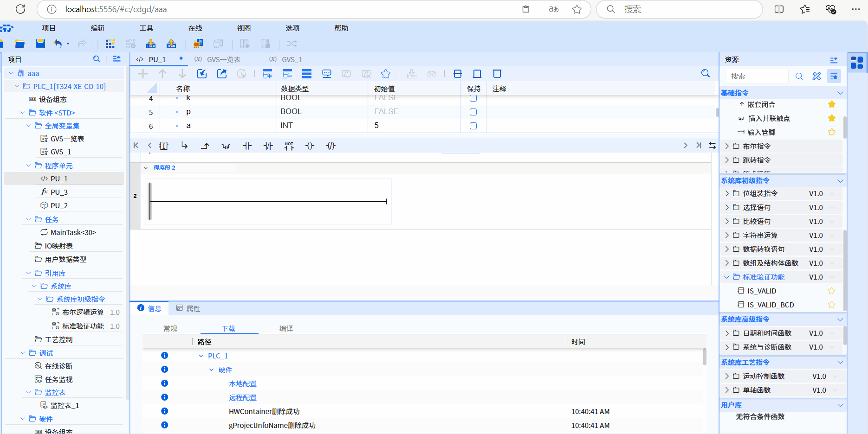This screenshot has width=868, height=434.
Task: Click the browser refresh button
Action: [x=20, y=9]
